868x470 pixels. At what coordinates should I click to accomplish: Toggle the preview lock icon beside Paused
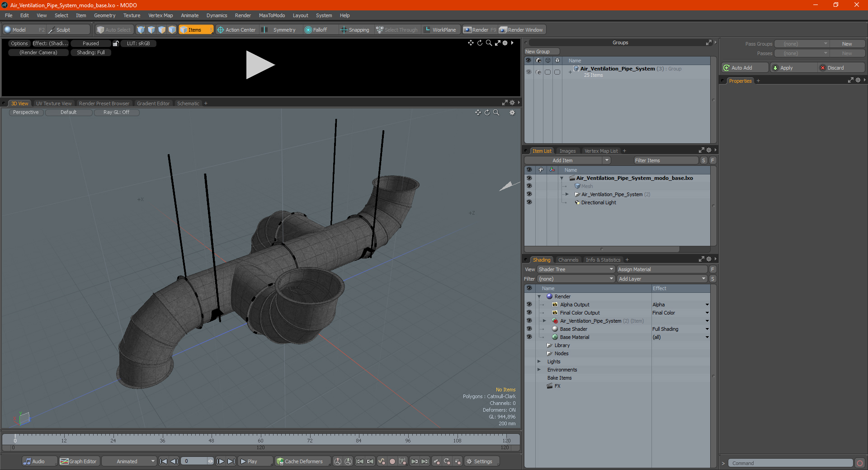[116, 43]
